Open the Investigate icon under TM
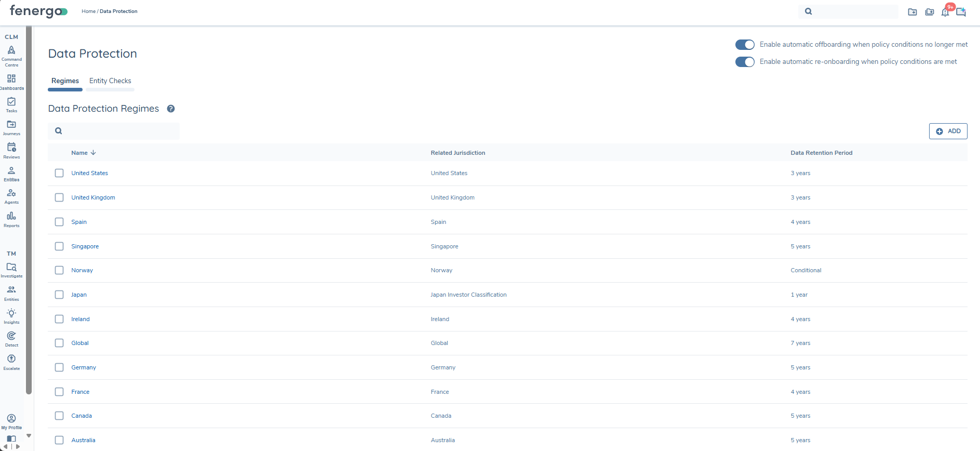The image size is (980, 451). click(x=11, y=267)
